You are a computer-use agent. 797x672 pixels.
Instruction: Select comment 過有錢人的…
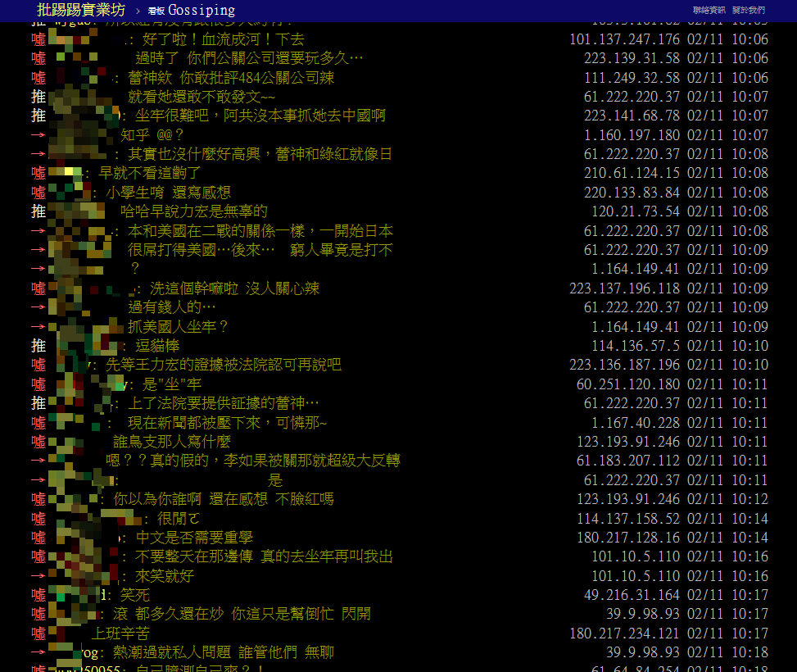click(172, 307)
